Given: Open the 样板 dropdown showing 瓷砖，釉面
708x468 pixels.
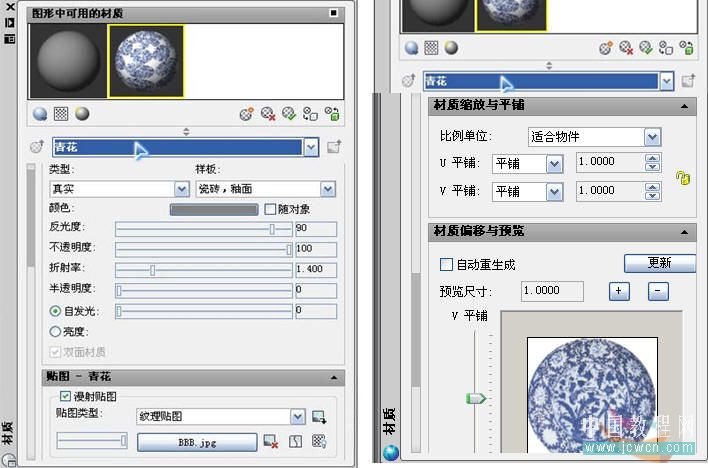Looking at the screenshot, I should pyautogui.click(x=328, y=189).
